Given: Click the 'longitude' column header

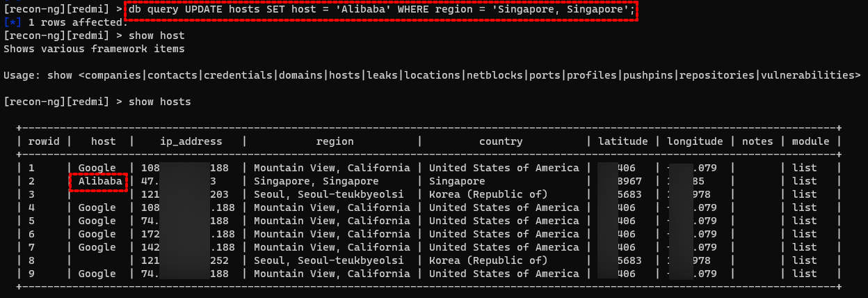Looking at the screenshot, I should pos(695,141).
